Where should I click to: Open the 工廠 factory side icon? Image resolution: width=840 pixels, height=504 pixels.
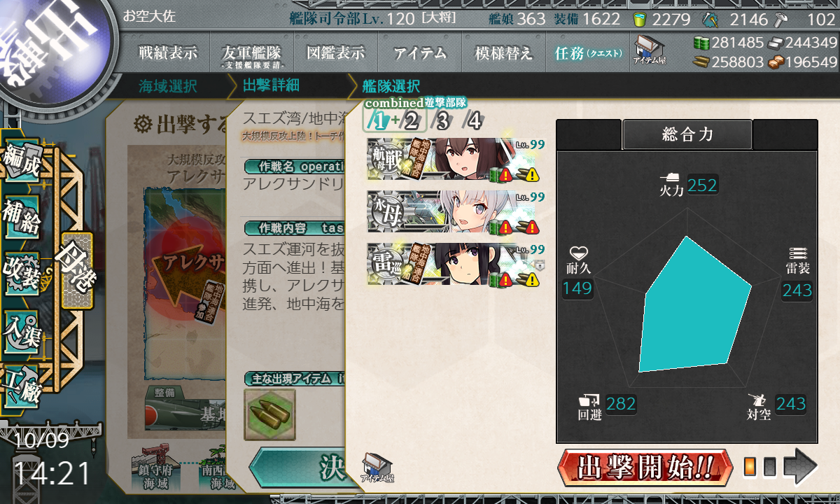click(22, 384)
